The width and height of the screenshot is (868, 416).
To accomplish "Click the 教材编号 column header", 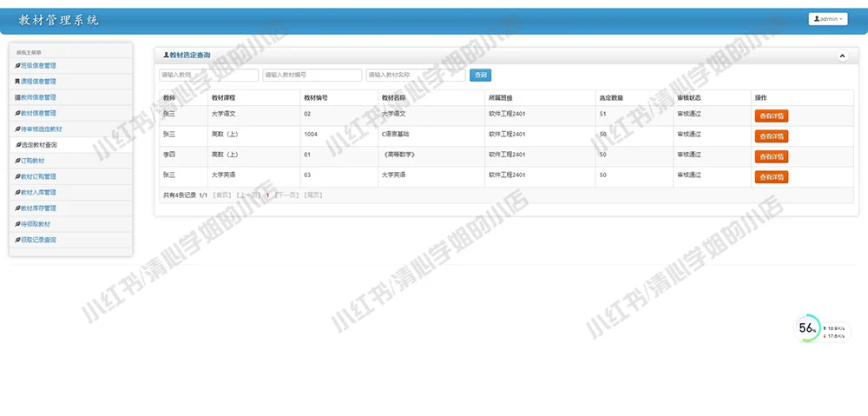I will click(316, 98).
